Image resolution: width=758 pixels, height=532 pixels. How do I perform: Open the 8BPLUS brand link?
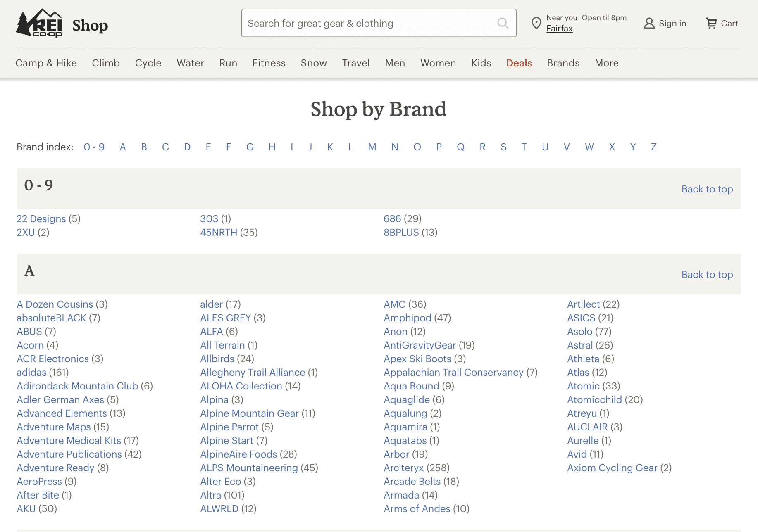point(401,232)
